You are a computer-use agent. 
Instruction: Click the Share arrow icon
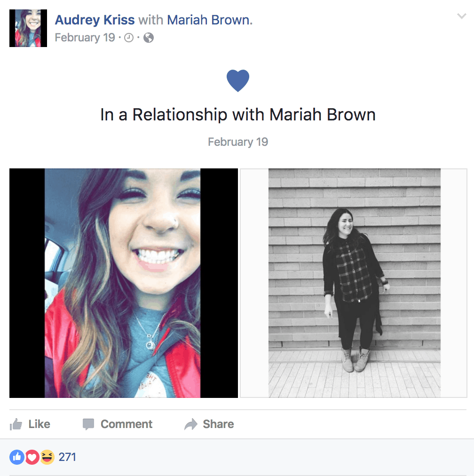coord(191,424)
